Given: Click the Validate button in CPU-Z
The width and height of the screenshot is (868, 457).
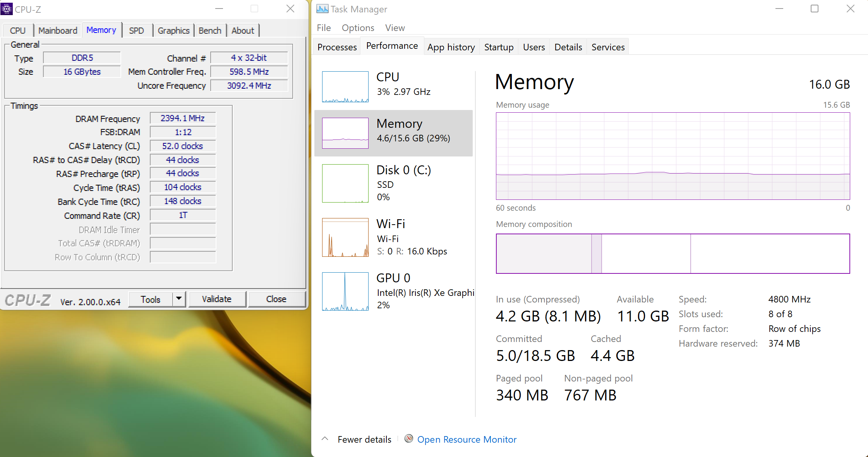Looking at the screenshot, I should (217, 299).
